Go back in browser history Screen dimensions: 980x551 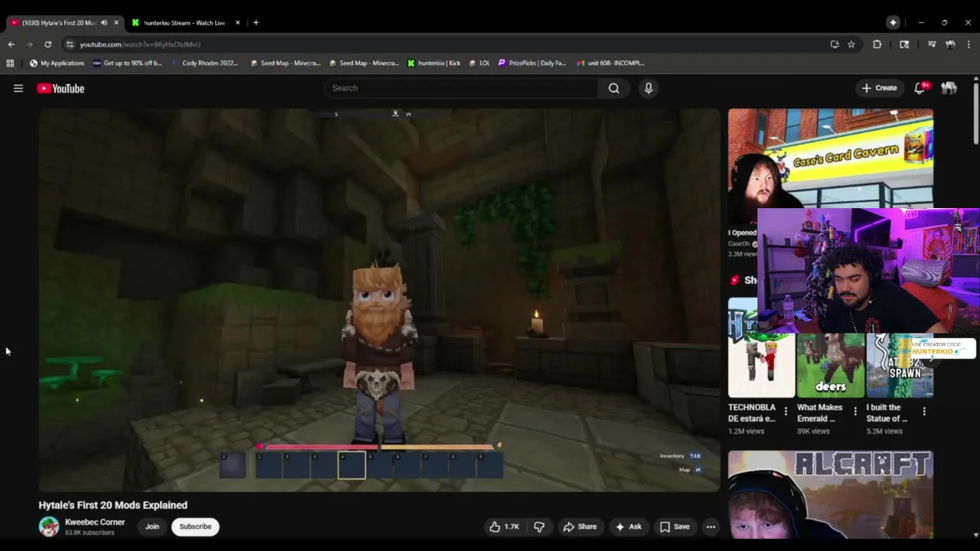pos(11,44)
